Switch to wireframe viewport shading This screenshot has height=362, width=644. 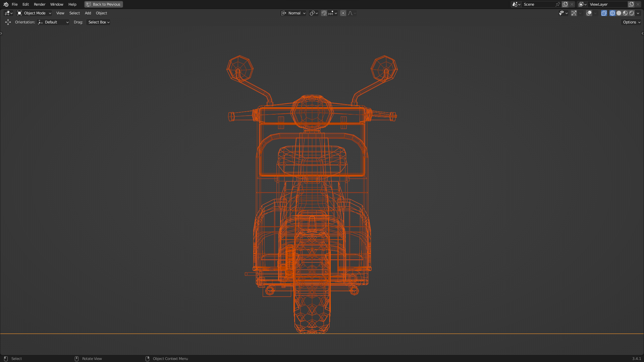pos(612,13)
